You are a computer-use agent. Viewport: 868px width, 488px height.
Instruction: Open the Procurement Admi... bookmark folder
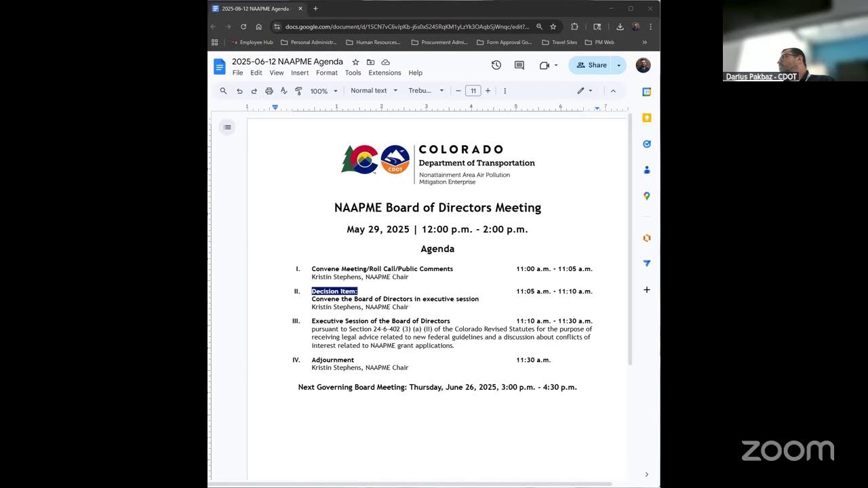coord(439,42)
